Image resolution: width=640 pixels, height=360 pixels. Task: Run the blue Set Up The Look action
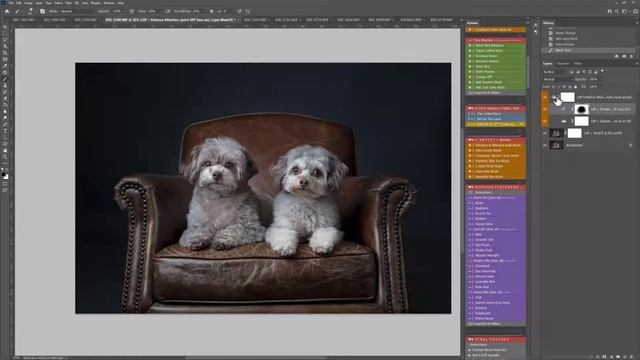click(x=496, y=119)
